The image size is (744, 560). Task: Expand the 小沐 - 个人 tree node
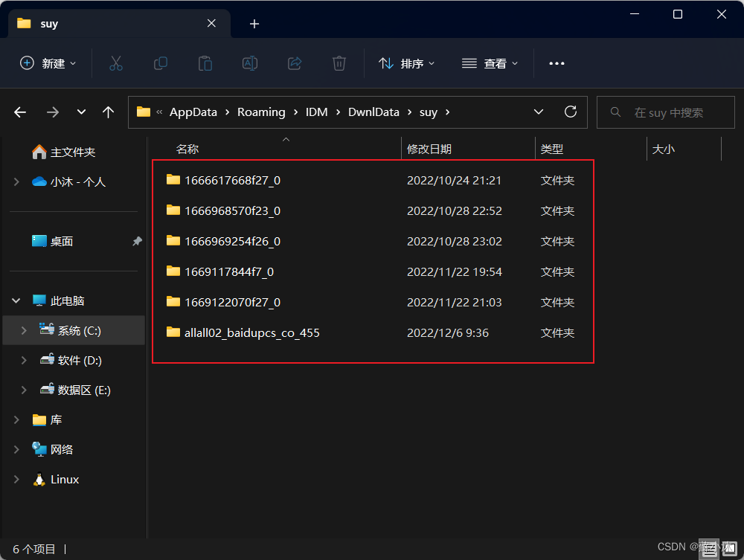pyautogui.click(x=16, y=181)
